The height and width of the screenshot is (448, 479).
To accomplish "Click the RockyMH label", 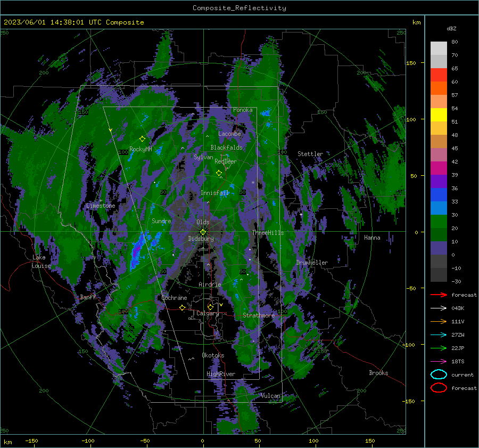I will tap(141, 149).
